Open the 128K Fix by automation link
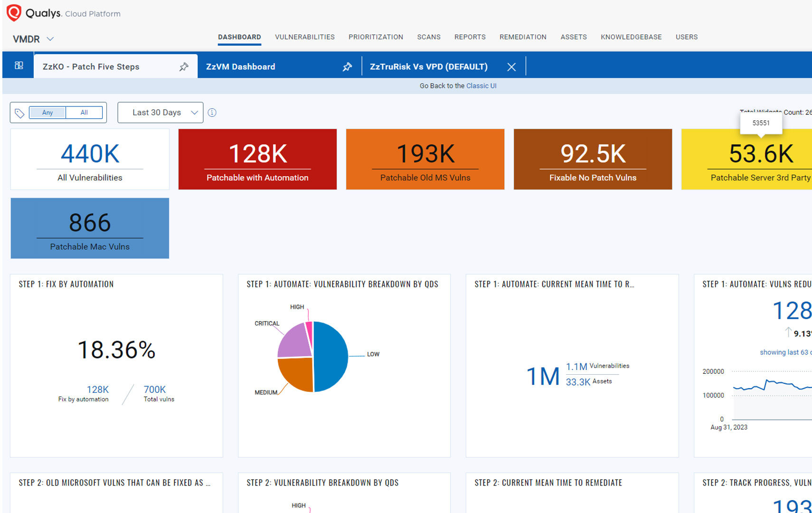Screen dimensions: 812x513 (97, 389)
